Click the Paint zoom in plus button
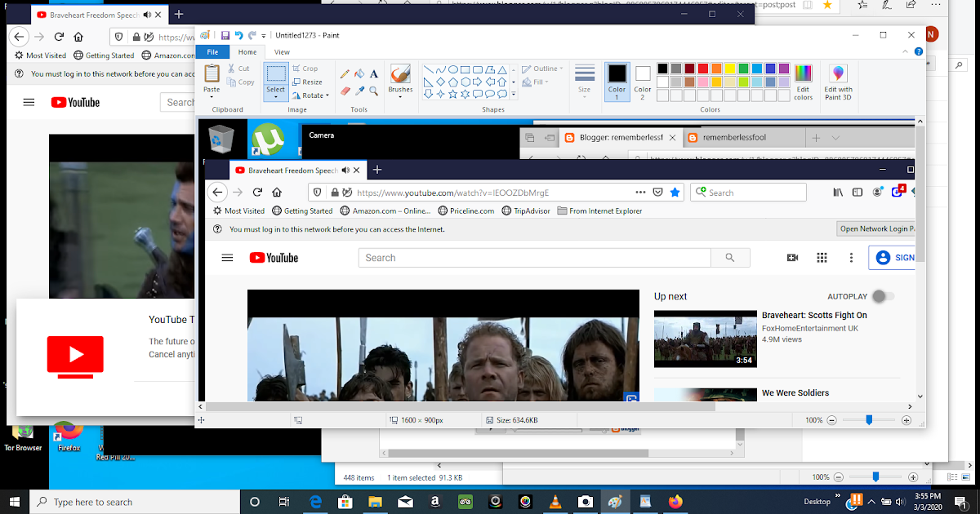Screen dimensions: 980x514 [x=906, y=420]
